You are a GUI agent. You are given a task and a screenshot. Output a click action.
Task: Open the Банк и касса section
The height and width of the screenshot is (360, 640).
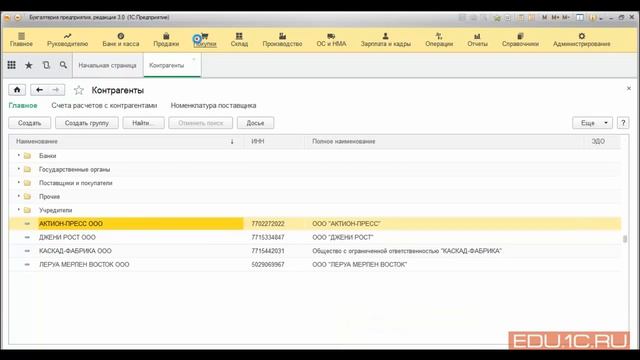121,40
